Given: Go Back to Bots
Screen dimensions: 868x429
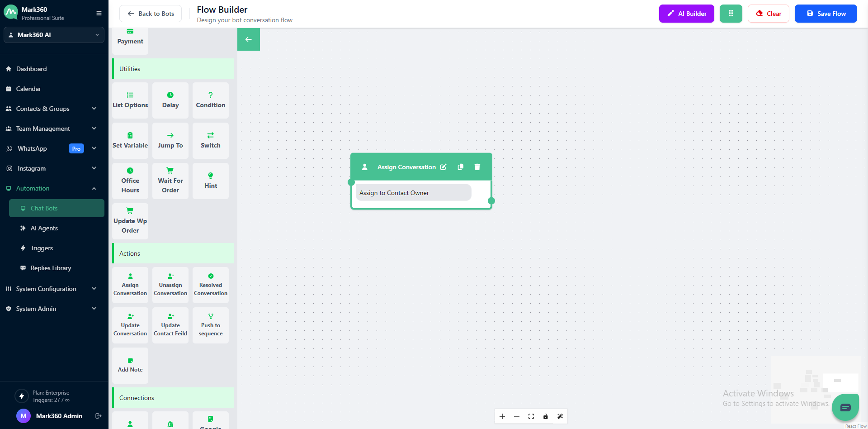Looking at the screenshot, I should point(151,14).
